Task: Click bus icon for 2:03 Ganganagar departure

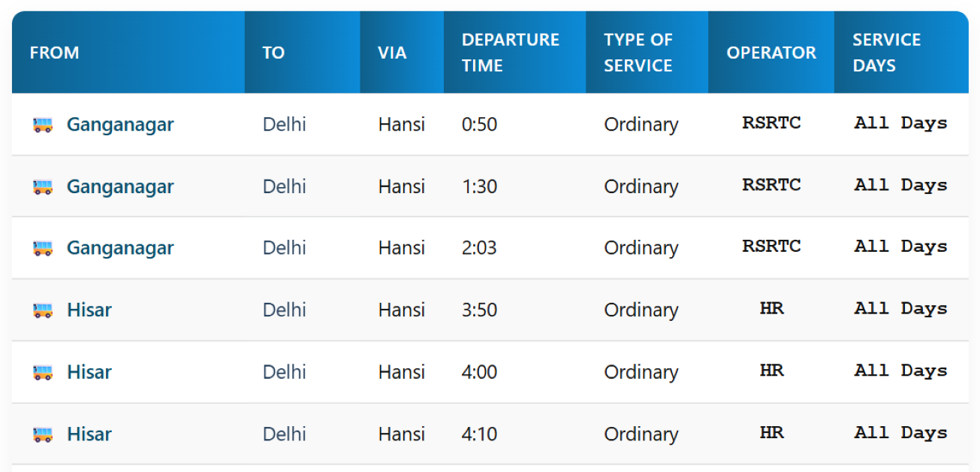Action: (43, 249)
